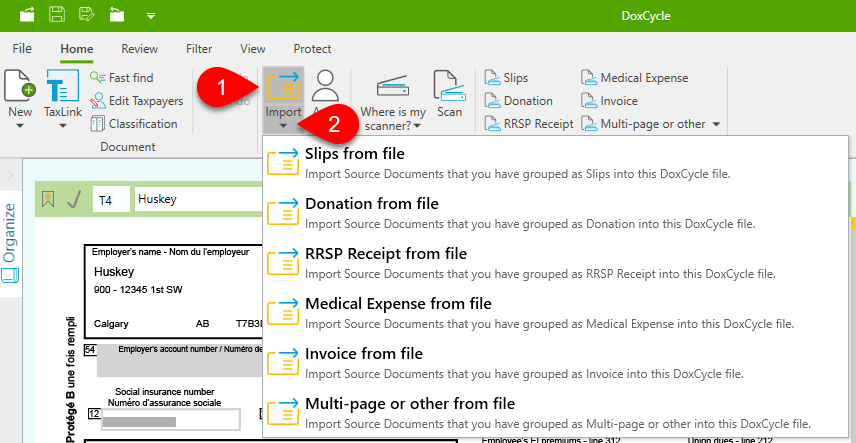Click the Calgary city text on slip
This screenshot has width=856, height=443.
point(111,323)
